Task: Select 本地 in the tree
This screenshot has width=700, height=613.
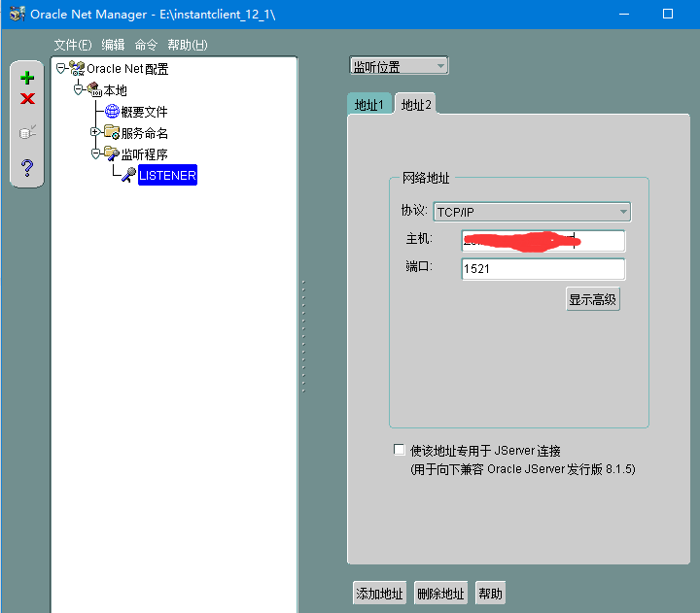Action: (115, 90)
